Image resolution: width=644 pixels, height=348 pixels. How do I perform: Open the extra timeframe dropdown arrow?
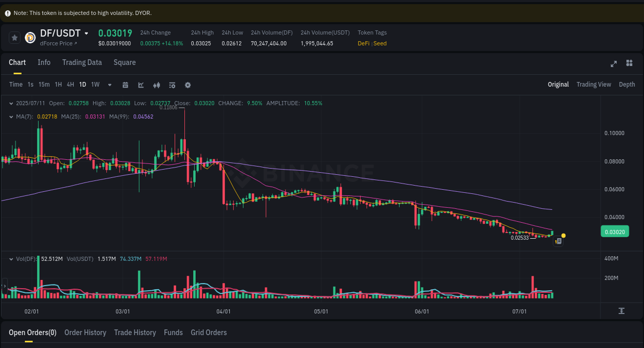coord(109,84)
